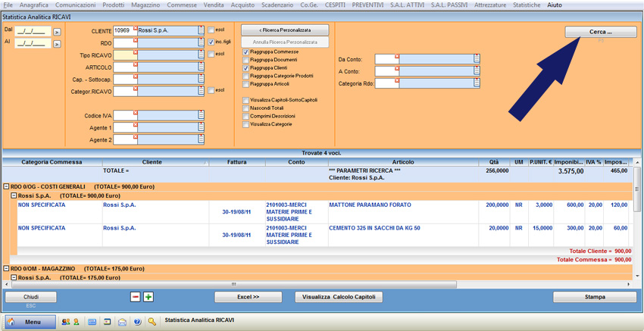Click the red minus collapse-all icon
The height and width of the screenshot is (331, 644).
136,297
